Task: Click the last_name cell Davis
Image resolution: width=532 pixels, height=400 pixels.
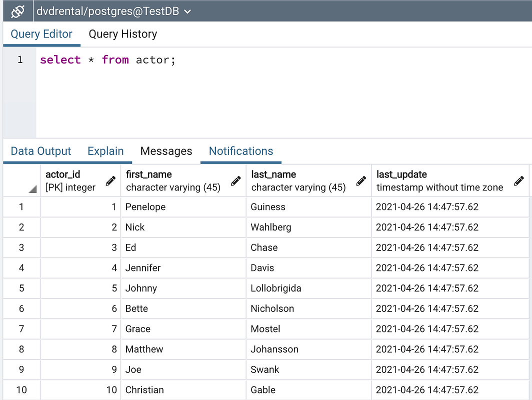Action: pyautogui.click(x=309, y=268)
